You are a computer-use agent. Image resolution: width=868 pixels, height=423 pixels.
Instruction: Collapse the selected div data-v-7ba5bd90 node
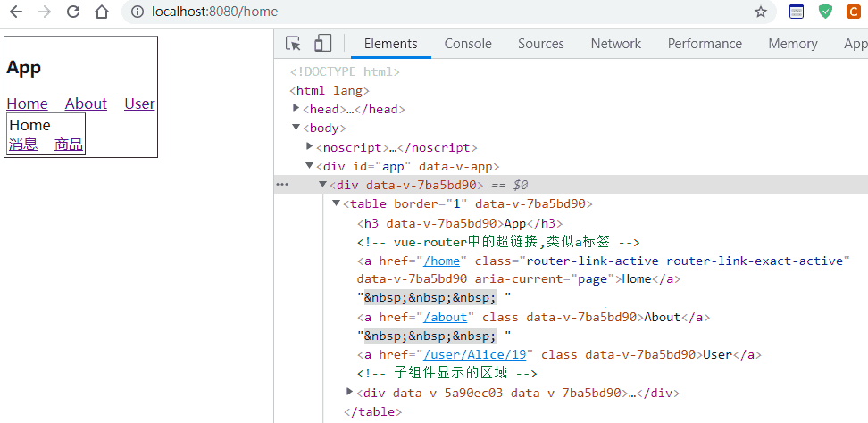tap(322, 185)
